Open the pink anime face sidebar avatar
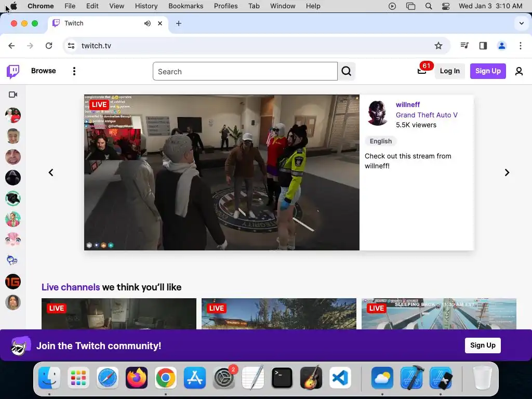 pos(13,240)
